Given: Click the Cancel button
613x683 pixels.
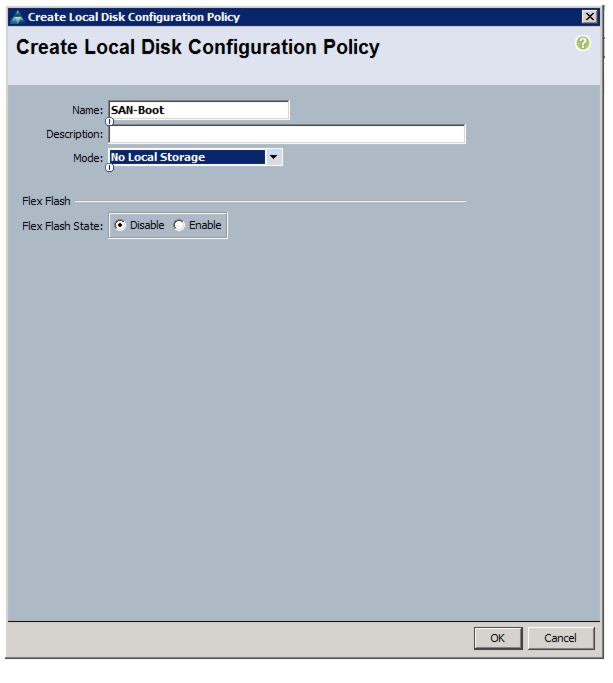Looking at the screenshot, I should [560, 638].
